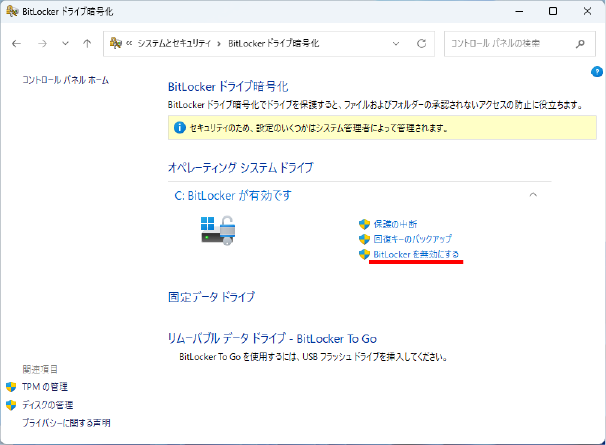Viewport: 606px width, 445px height.
Task: Minimize the BitLocker window
Action: 519,11
